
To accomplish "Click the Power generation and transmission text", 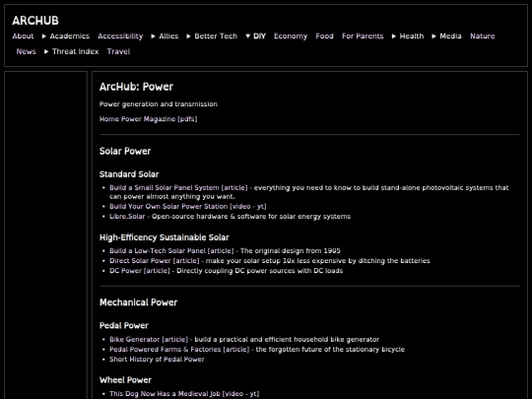I will click(x=159, y=104).
